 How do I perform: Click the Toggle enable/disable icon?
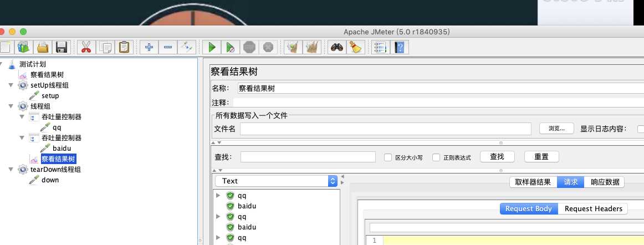(x=186, y=47)
